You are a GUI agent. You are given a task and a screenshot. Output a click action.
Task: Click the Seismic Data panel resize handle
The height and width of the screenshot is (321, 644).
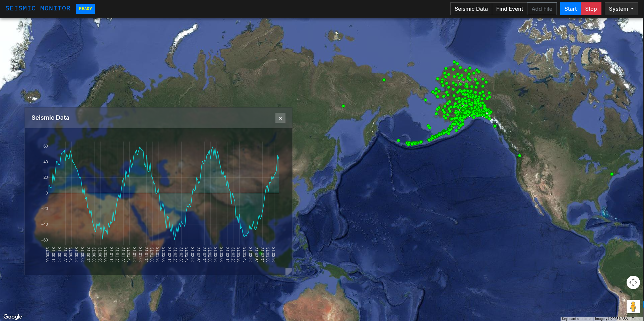click(x=288, y=271)
